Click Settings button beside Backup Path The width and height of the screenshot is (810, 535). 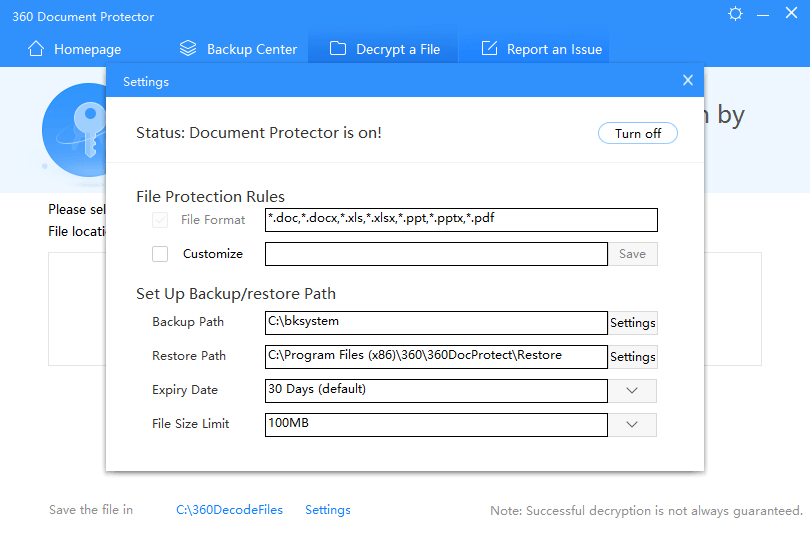[x=633, y=323]
